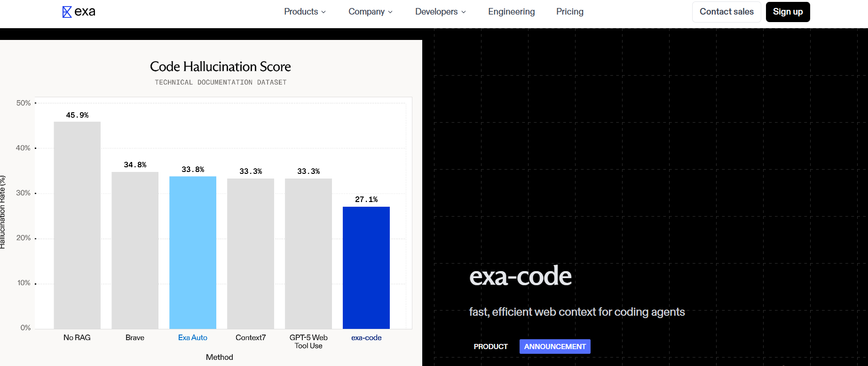Open the Pricing page

coord(569,12)
